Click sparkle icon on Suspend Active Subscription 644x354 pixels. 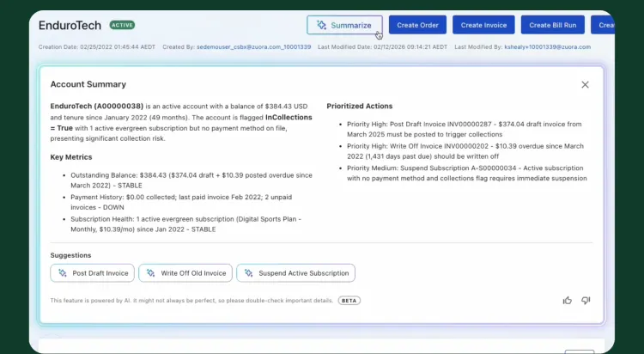point(248,273)
